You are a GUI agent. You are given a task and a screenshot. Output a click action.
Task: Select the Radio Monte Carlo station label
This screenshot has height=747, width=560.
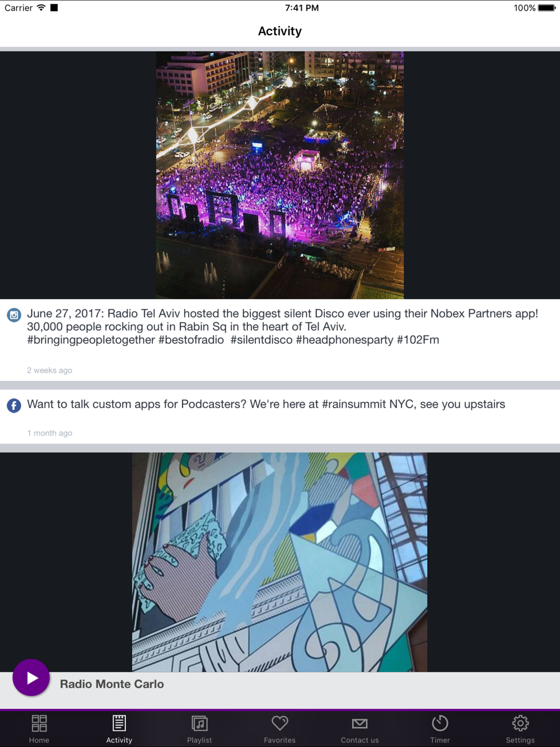tap(112, 684)
